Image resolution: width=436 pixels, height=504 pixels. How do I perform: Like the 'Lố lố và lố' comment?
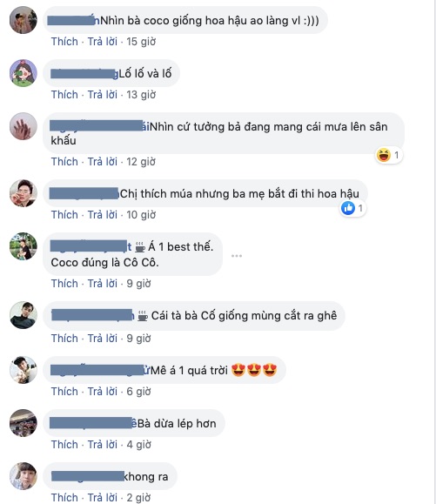pos(64,95)
